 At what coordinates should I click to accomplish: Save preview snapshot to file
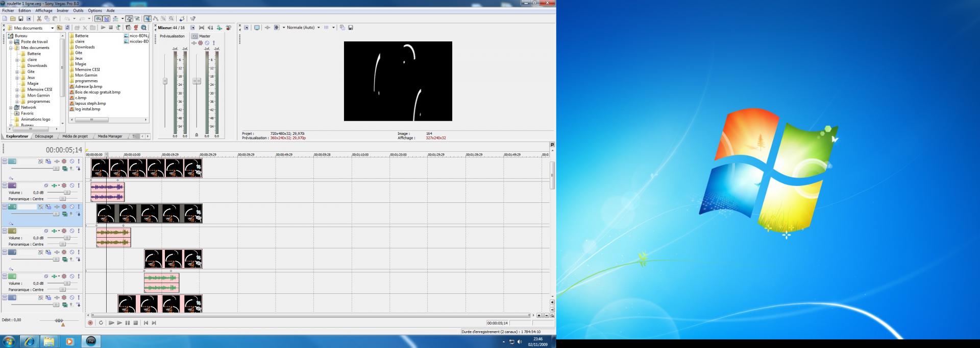350,28
